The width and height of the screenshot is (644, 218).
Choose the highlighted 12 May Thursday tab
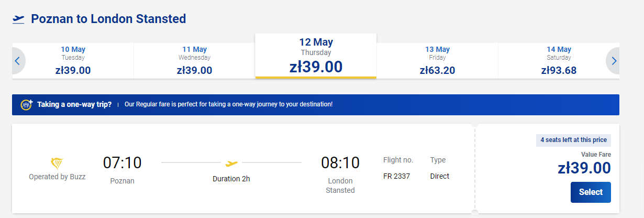(316, 56)
